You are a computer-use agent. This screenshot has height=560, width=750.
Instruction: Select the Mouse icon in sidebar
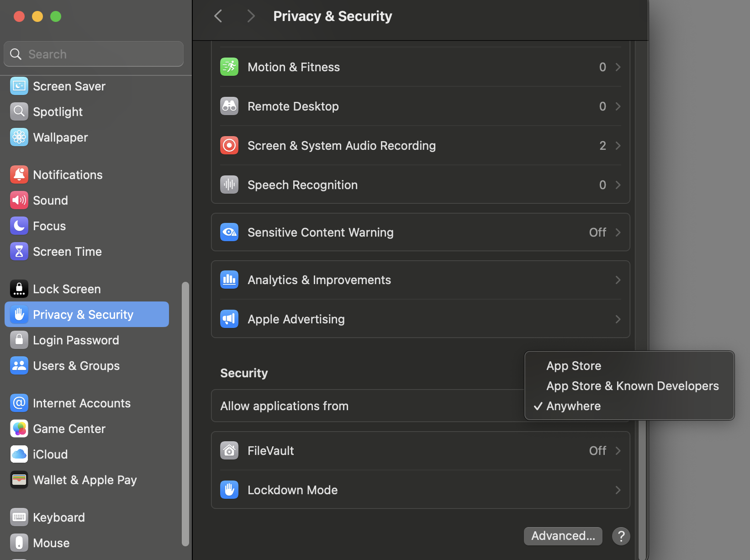(x=19, y=543)
